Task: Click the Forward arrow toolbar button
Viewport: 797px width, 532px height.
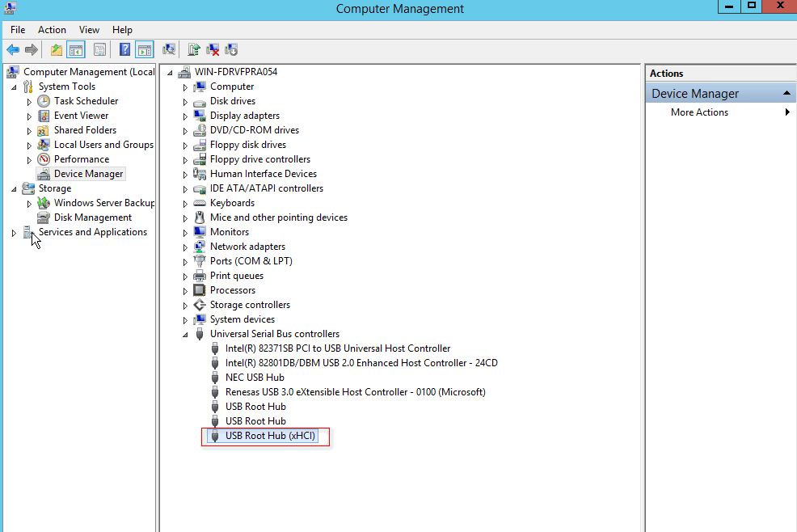Action: point(31,50)
